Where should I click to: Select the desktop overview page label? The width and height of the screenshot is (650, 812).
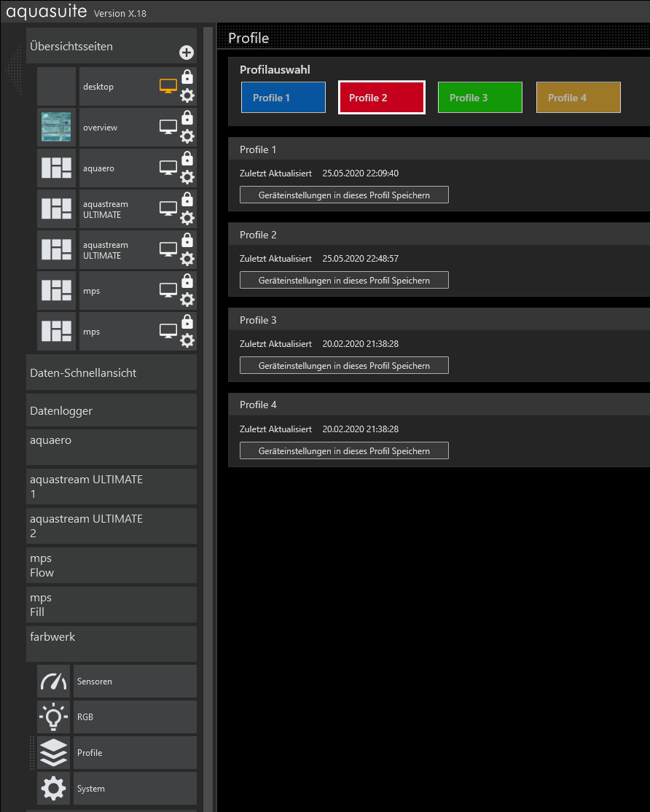pos(98,87)
